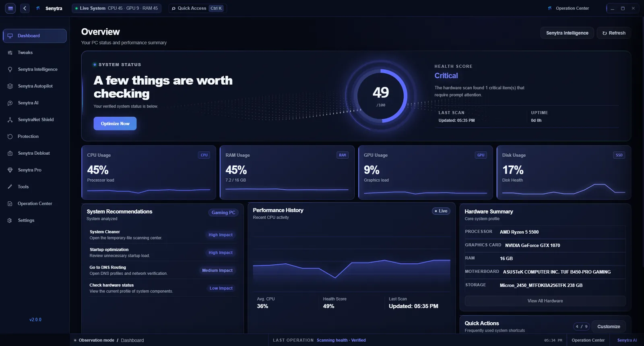Viewport: 644px width, 346px height.
Task: Click the SSD badge on Disk Usage card
Action: pyautogui.click(x=619, y=155)
